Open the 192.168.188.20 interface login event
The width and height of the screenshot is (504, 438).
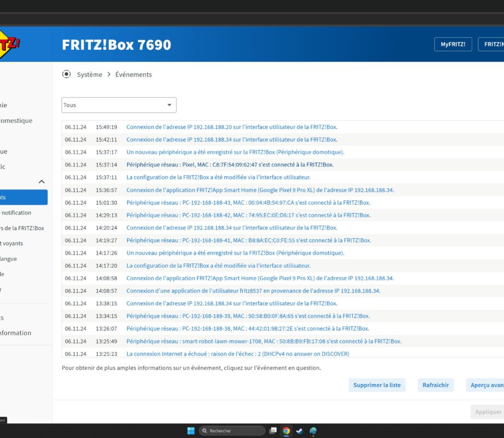coord(232,127)
